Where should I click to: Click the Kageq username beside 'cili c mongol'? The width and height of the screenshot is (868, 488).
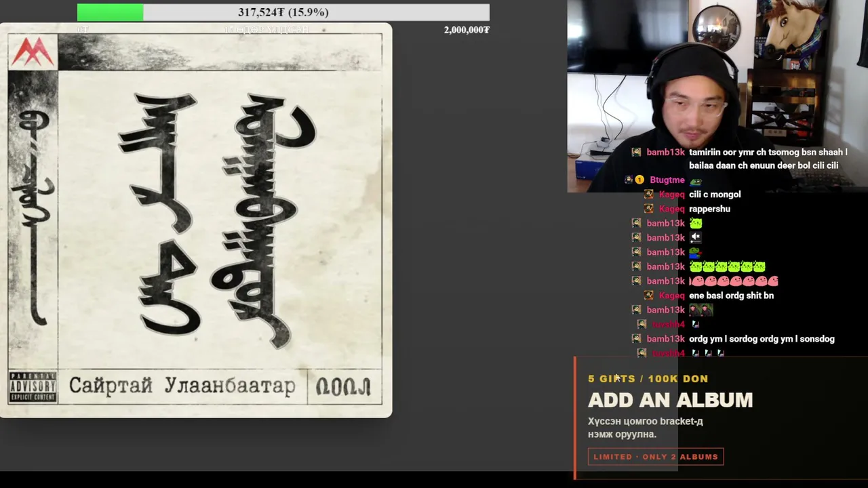coord(671,195)
